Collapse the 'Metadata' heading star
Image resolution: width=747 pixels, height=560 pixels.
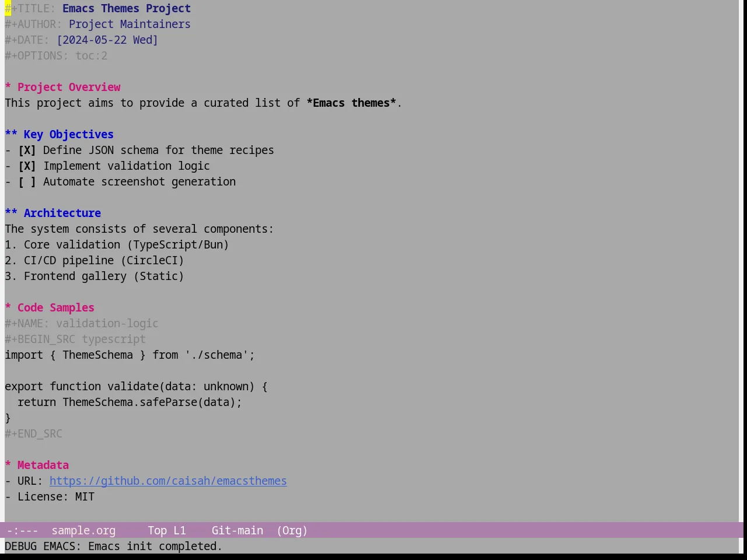pos(8,466)
